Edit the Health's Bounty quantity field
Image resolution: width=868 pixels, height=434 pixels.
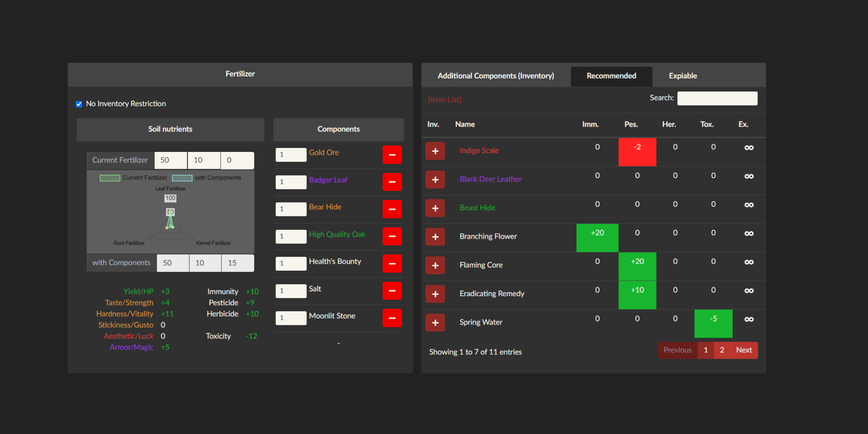tap(291, 263)
